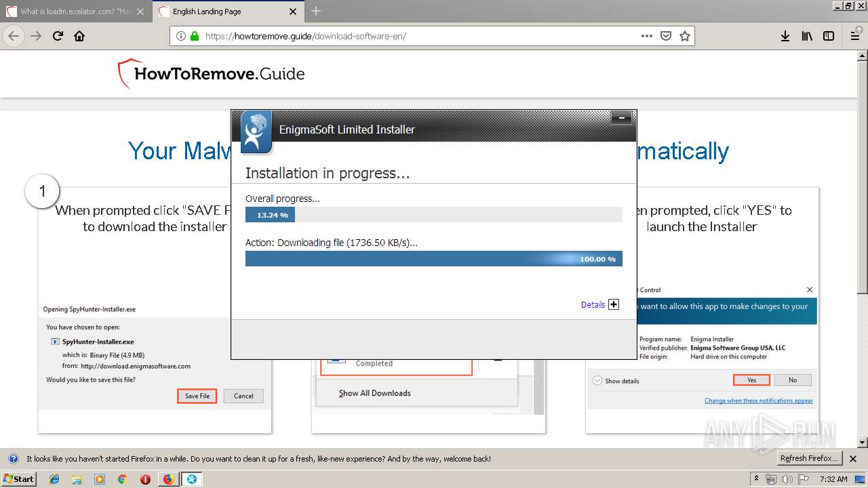Open page actions three-dot menu

647,36
